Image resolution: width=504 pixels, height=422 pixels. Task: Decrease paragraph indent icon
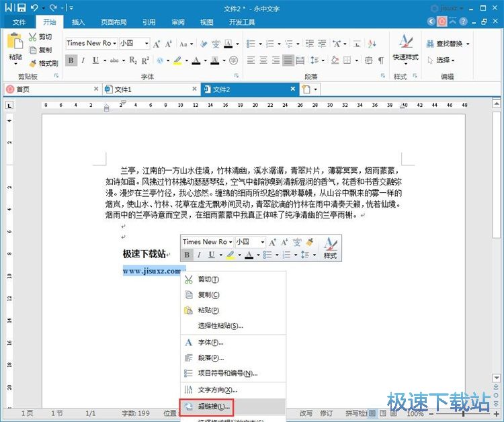pos(310,44)
